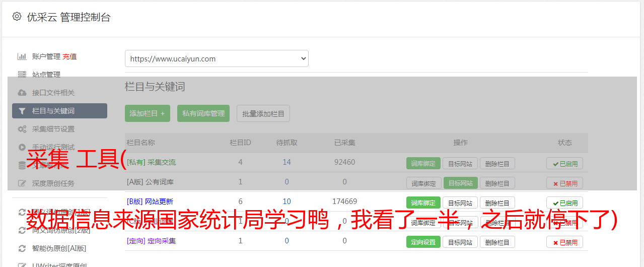Click the 待抓取 column header
Viewport: 644px width, 267px height.
click(x=287, y=143)
